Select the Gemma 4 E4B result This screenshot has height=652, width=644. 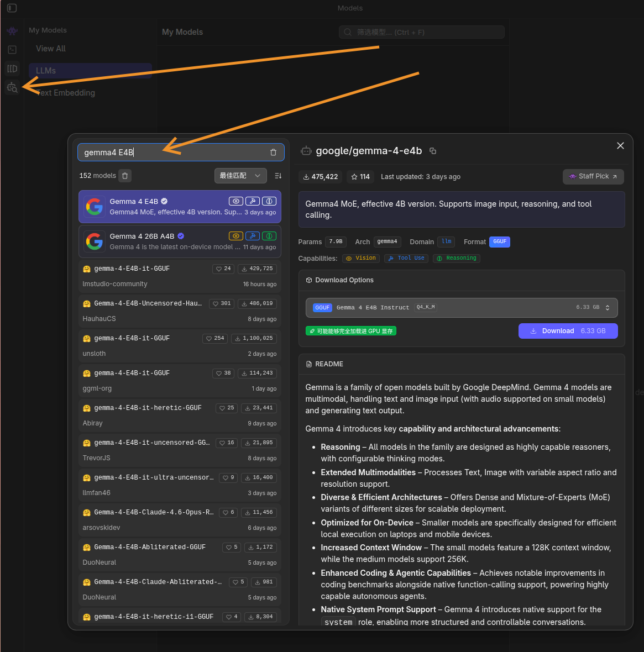coord(180,207)
